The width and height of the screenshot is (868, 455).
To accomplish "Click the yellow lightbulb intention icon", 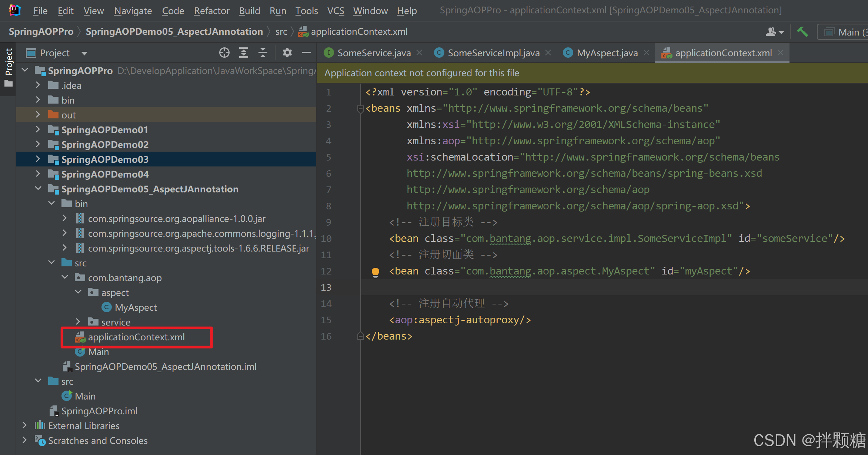I will coord(375,272).
